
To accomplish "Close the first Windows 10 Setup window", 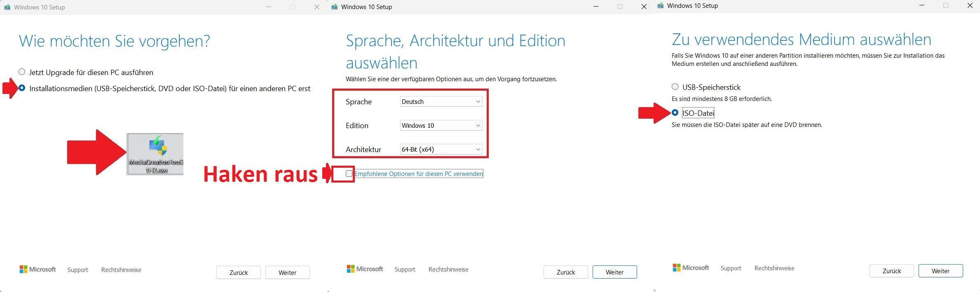I will [317, 7].
